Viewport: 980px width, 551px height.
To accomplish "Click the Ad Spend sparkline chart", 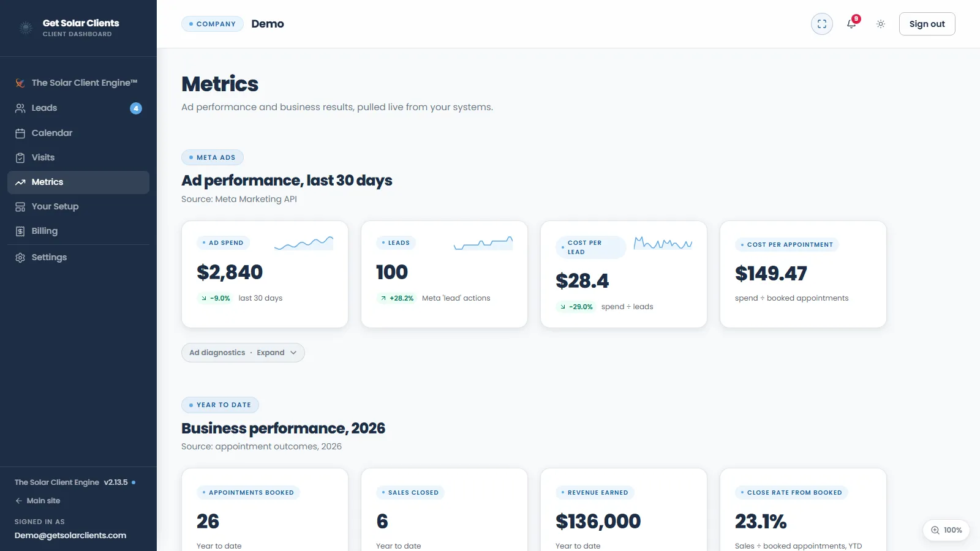I will [x=304, y=244].
